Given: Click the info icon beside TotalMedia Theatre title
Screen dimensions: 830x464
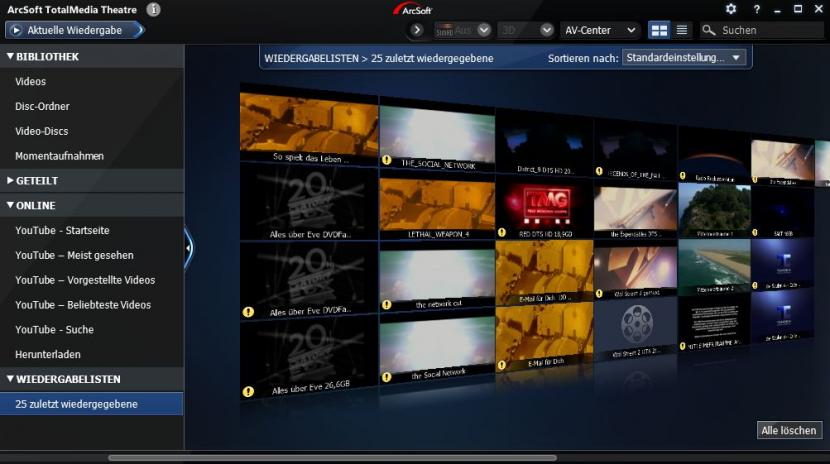Looking at the screenshot, I should coord(153,10).
